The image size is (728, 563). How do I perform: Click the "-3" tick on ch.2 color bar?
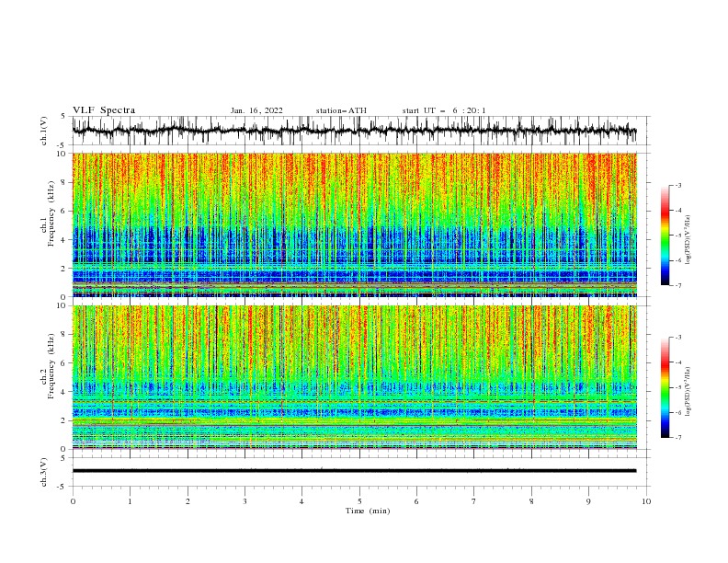pyautogui.click(x=678, y=338)
